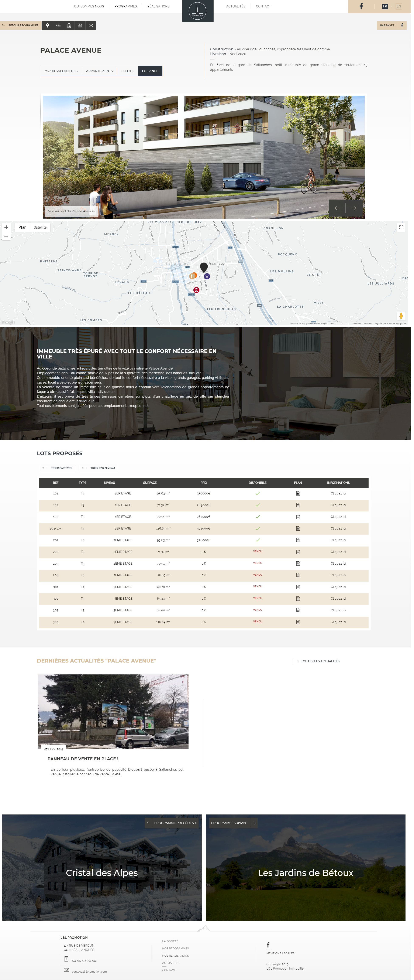Click Cliquez ici for lot 103

pyautogui.click(x=338, y=517)
